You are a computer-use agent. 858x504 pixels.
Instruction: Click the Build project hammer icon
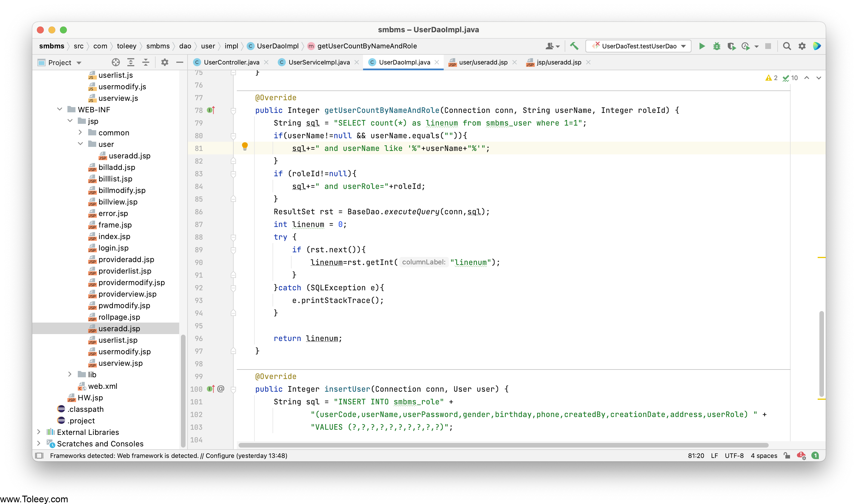coord(574,46)
